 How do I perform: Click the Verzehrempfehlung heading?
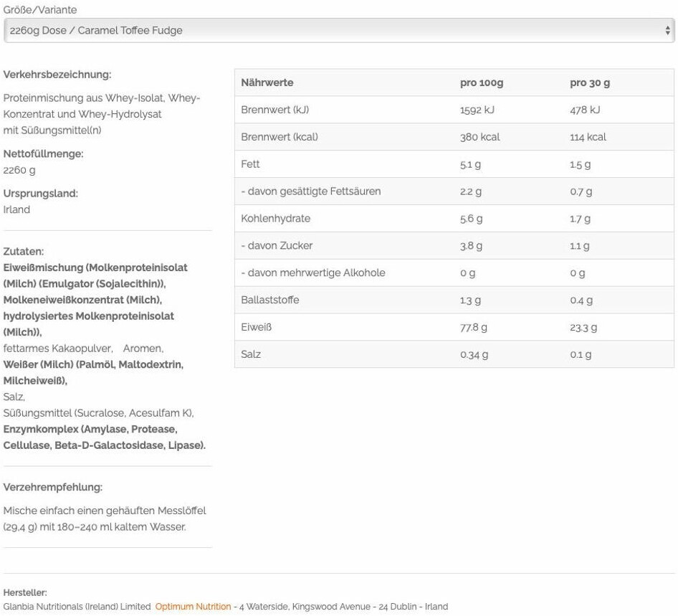tap(52, 488)
